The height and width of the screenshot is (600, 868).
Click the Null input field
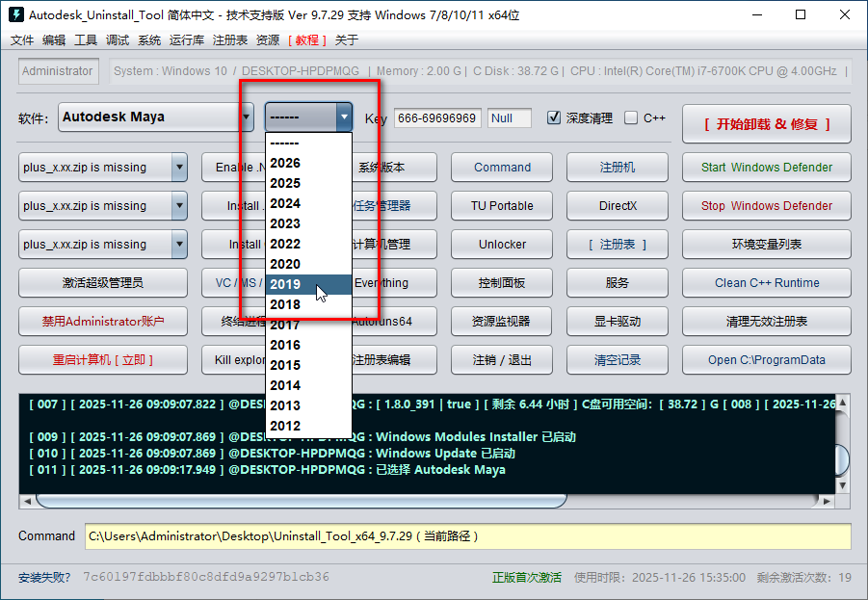510,117
